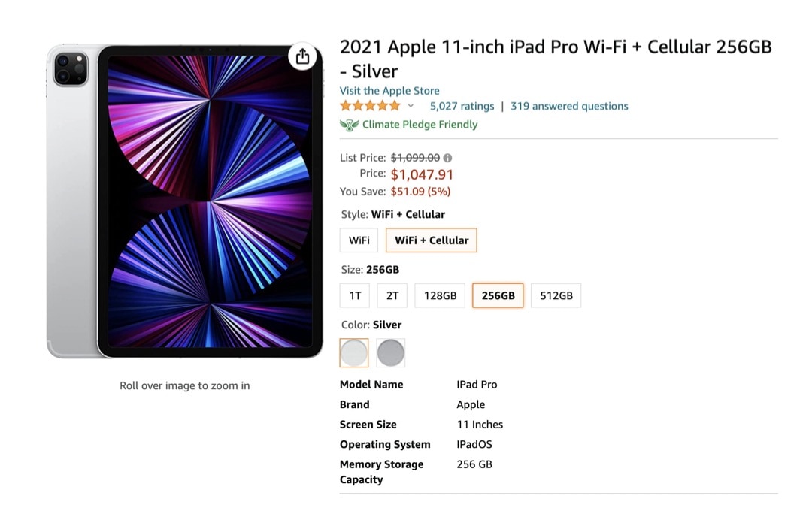
Task: Click the main iPad Pro product image
Action: click(x=184, y=203)
